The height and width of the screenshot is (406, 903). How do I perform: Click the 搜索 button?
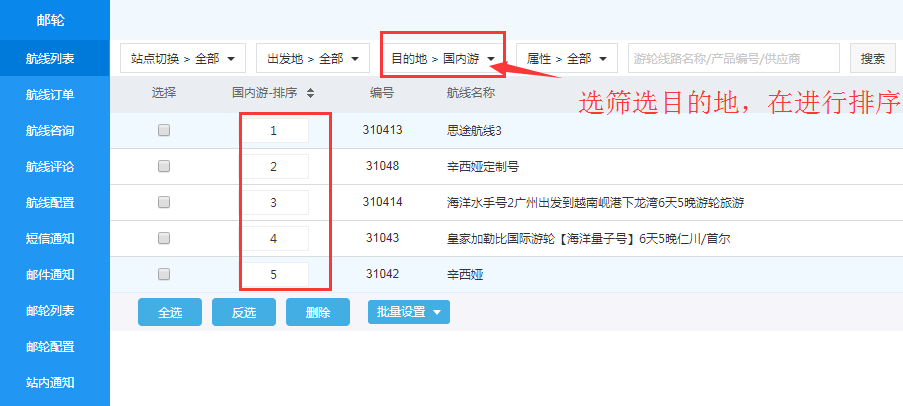point(872,59)
